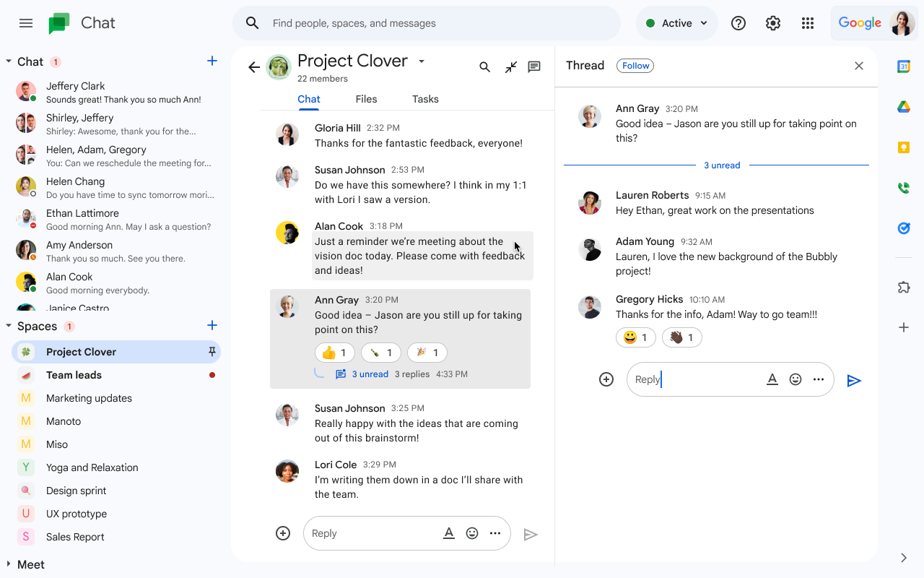This screenshot has height=578, width=924.
Task: Get more add-ons with side panel plus
Action: (x=903, y=327)
